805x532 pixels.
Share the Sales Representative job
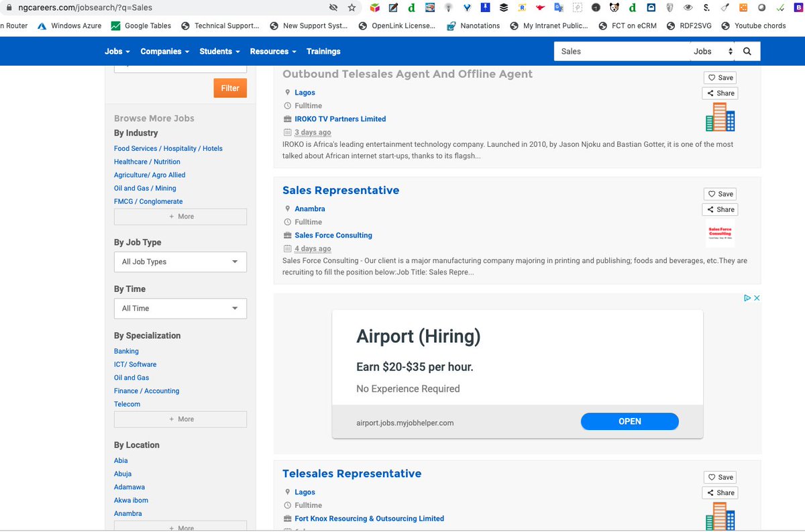720,209
